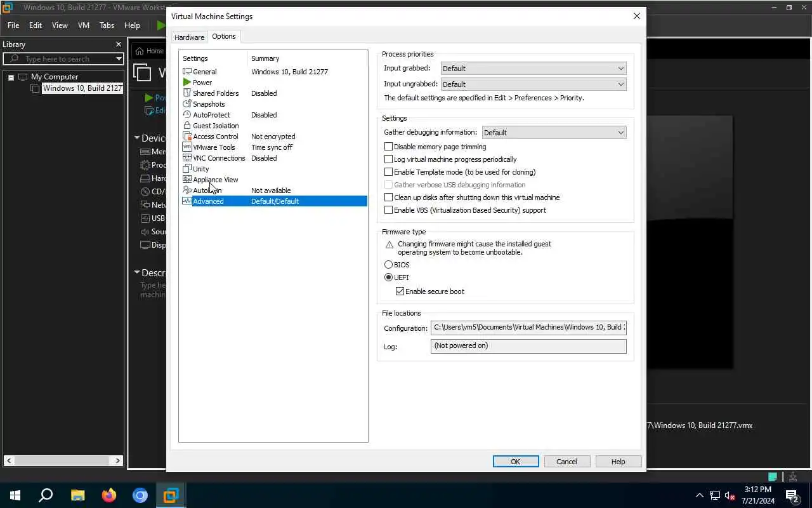This screenshot has width=812, height=508.
Task: Select the Unity icon
Action: [187, 169]
